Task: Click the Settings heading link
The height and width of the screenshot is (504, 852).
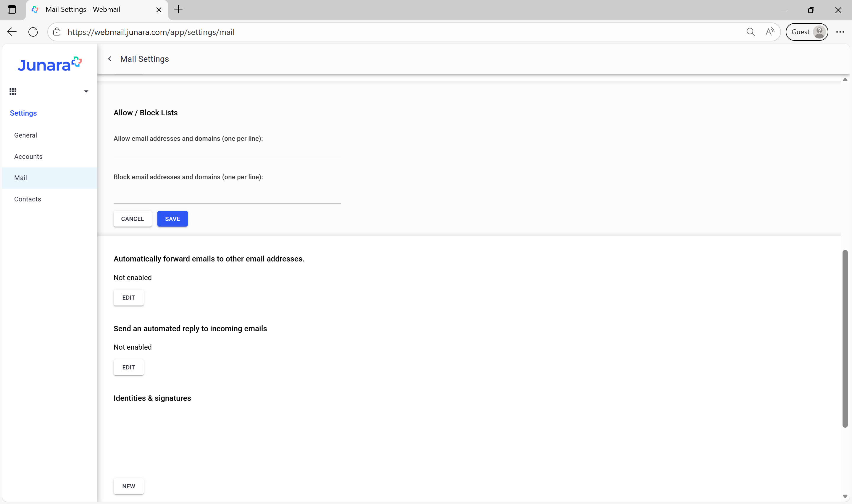Action: point(23,113)
